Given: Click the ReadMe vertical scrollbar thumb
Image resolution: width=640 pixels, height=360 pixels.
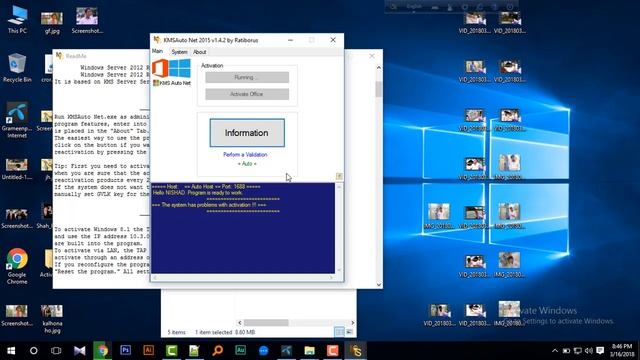Looking at the screenshot, I should (379, 89).
